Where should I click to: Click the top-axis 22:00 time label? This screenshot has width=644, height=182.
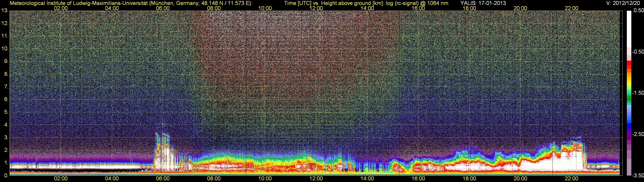(571, 8)
